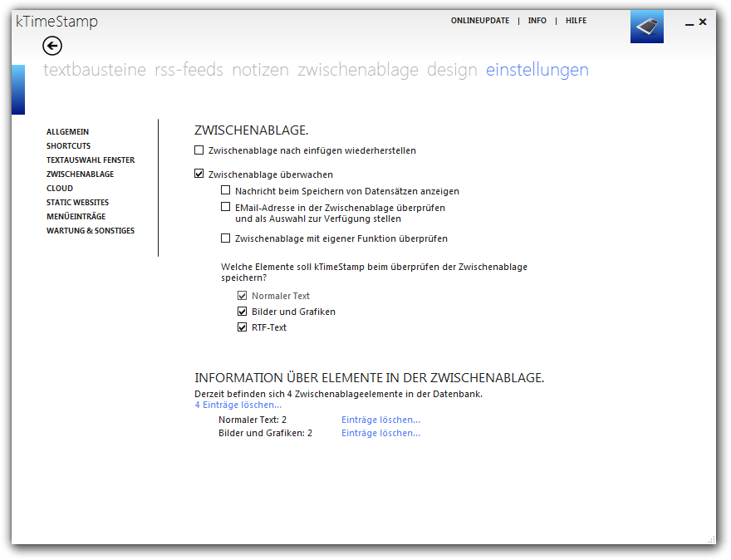
Task: Uncheck the RTF-Text option
Action: (x=242, y=327)
